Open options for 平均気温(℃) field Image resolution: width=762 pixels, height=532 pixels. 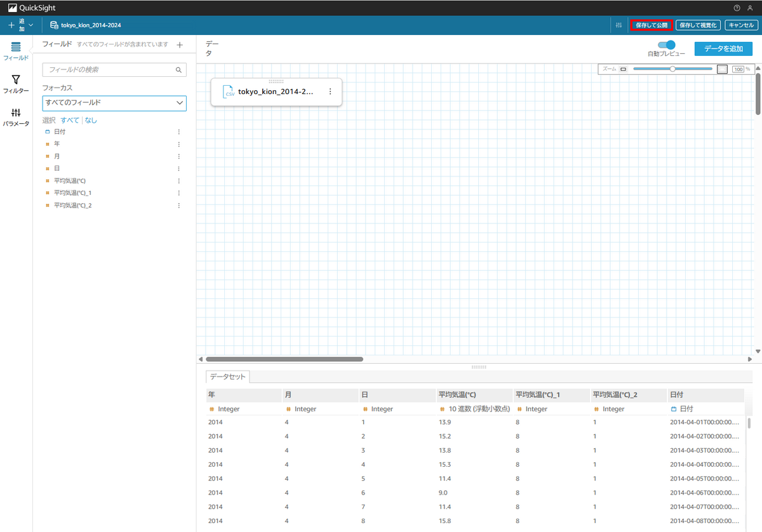(179, 181)
